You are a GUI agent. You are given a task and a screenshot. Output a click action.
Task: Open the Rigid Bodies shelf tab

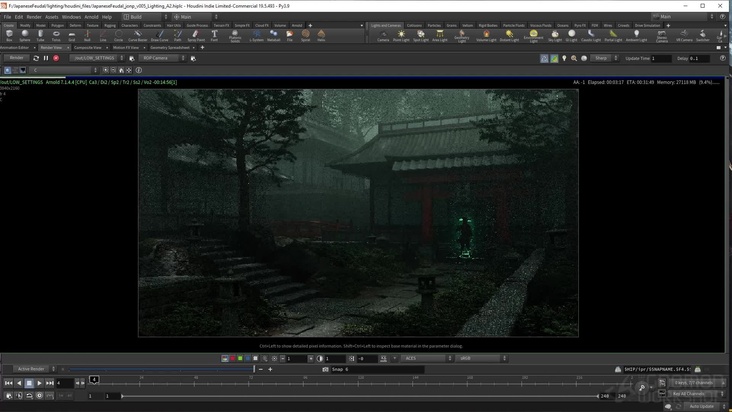[x=488, y=25]
